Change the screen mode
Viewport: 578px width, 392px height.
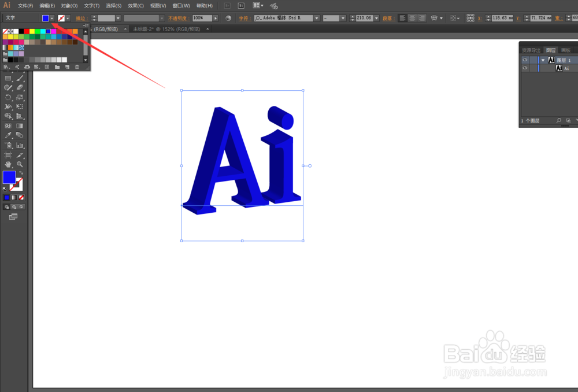(13, 216)
